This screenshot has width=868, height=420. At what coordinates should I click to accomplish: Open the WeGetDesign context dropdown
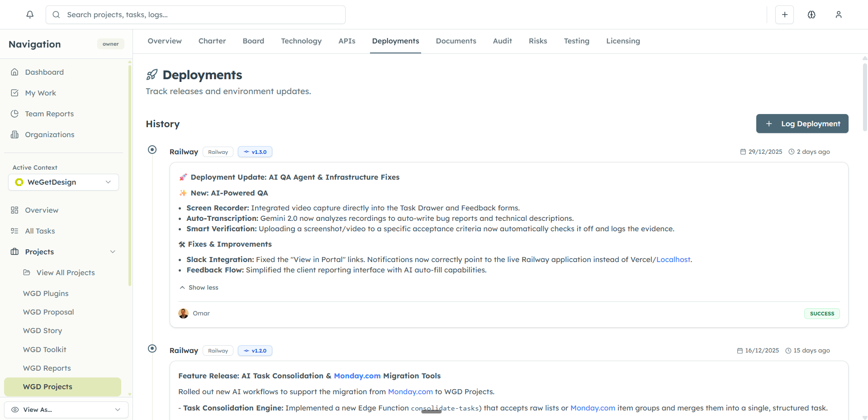coord(63,182)
